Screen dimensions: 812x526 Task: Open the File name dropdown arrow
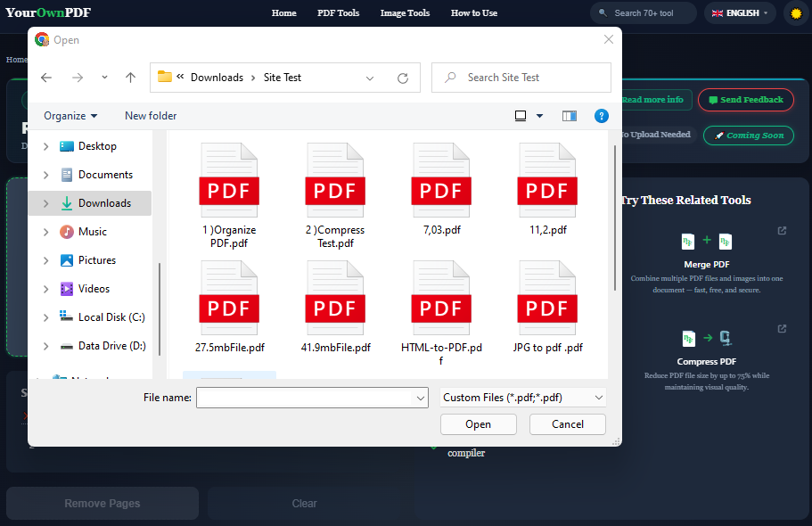[421, 398]
